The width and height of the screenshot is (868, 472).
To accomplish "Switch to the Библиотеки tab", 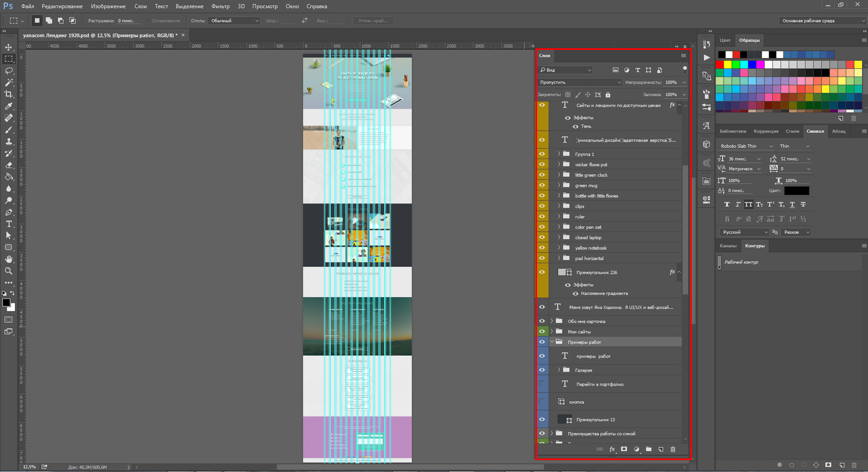I will [x=733, y=131].
